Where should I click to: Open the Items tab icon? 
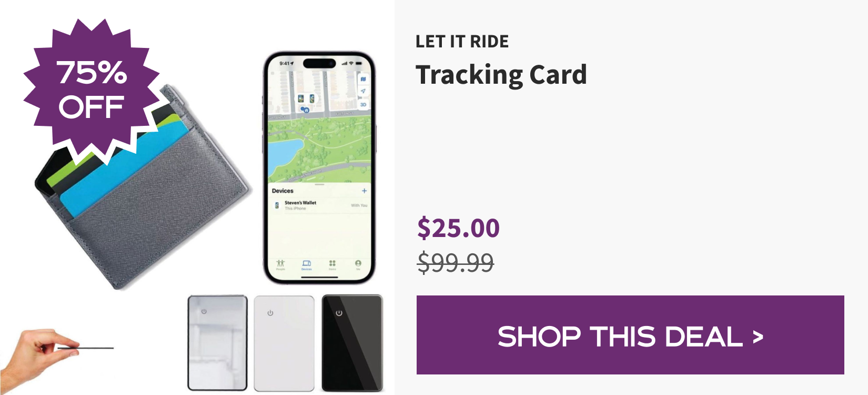click(x=332, y=264)
